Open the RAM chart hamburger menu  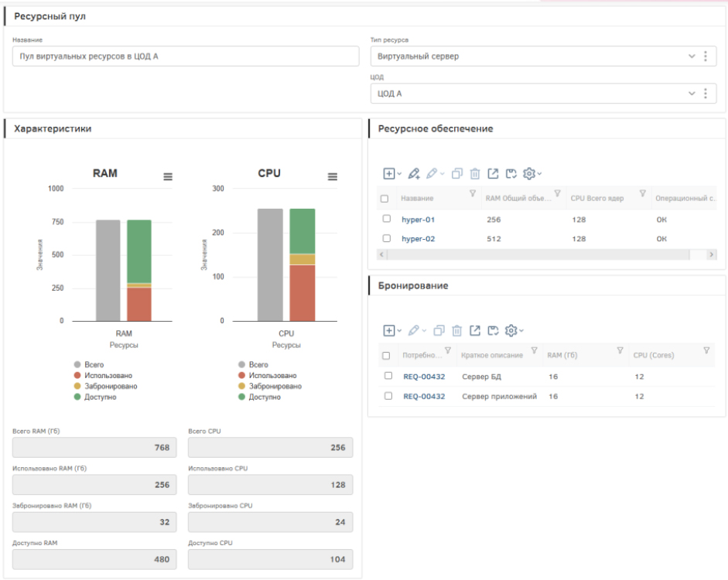click(168, 177)
